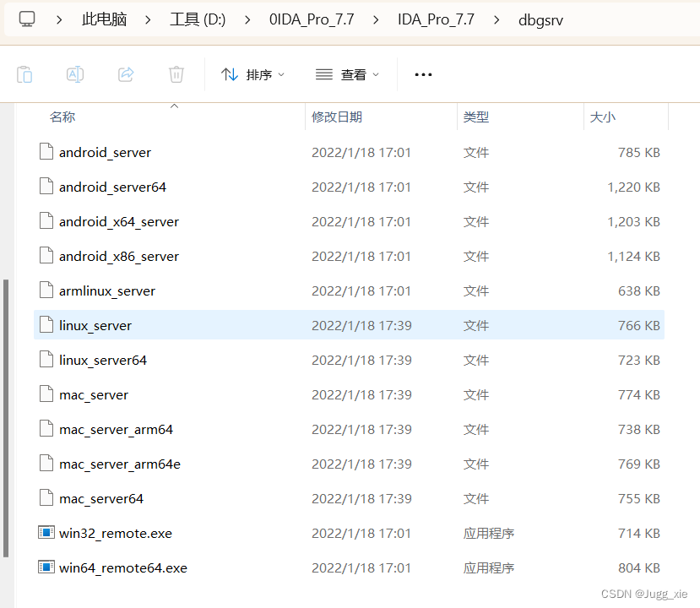This screenshot has height=608, width=700.
Task: Click the Delete icon in the toolbar
Action: (x=176, y=74)
